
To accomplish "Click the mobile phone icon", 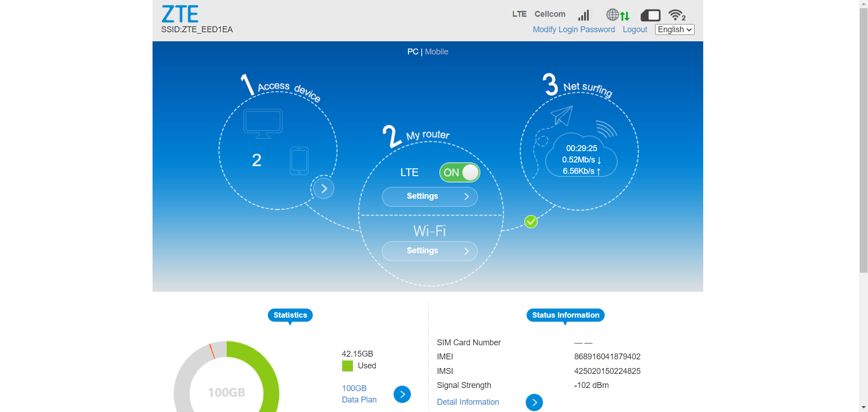I will click(x=299, y=161).
